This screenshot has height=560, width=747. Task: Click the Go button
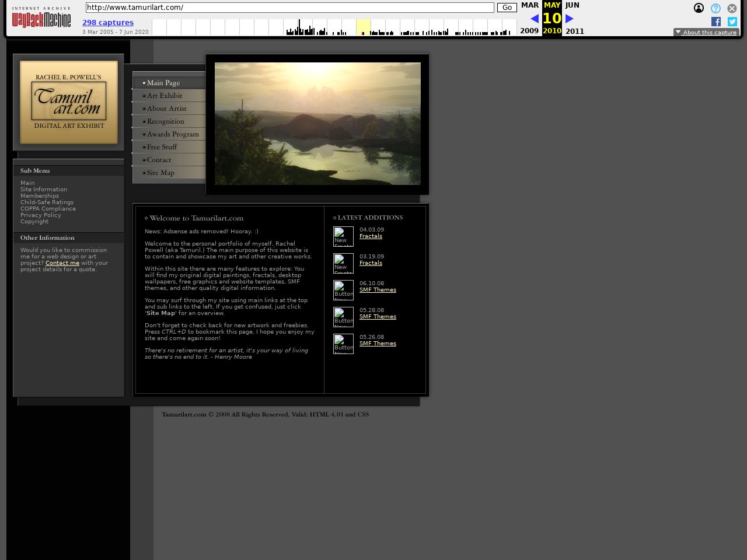(x=507, y=8)
